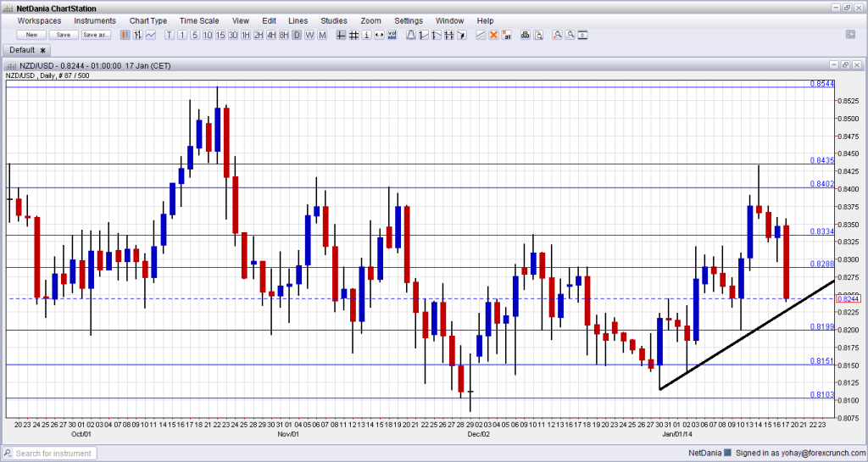Delete all lines icon
868x462 pixels.
click(506, 35)
